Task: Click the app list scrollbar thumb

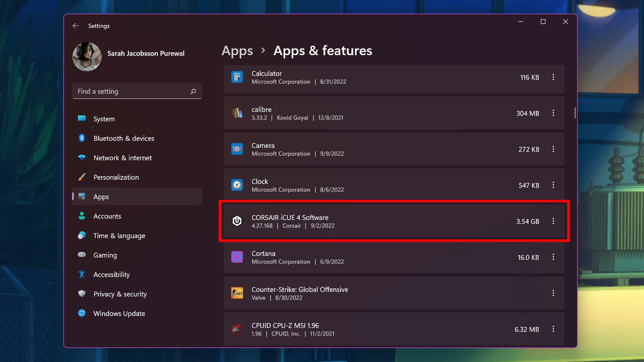Action: pyautogui.click(x=575, y=113)
